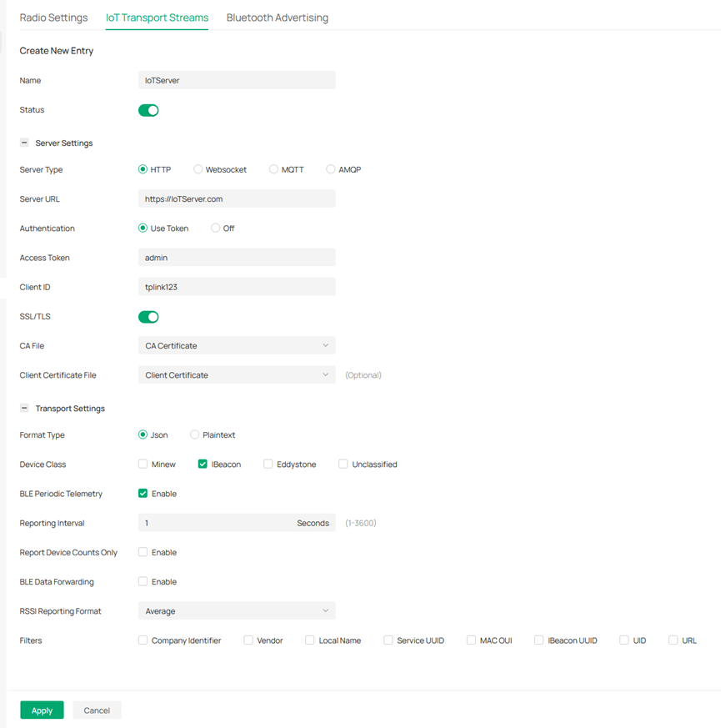This screenshot has height=728, width=721.
Task: Open the Client Certificate File dropdown
Action: pos(237,374)
